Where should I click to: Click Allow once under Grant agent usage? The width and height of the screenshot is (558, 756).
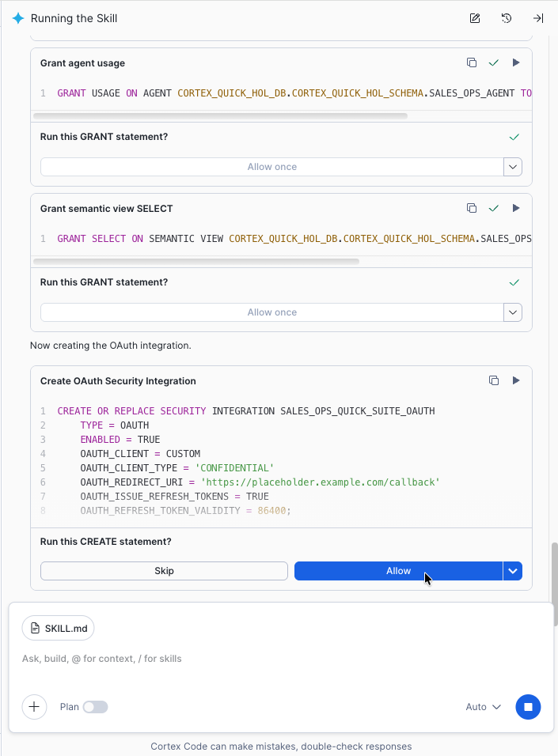(271, 167)
